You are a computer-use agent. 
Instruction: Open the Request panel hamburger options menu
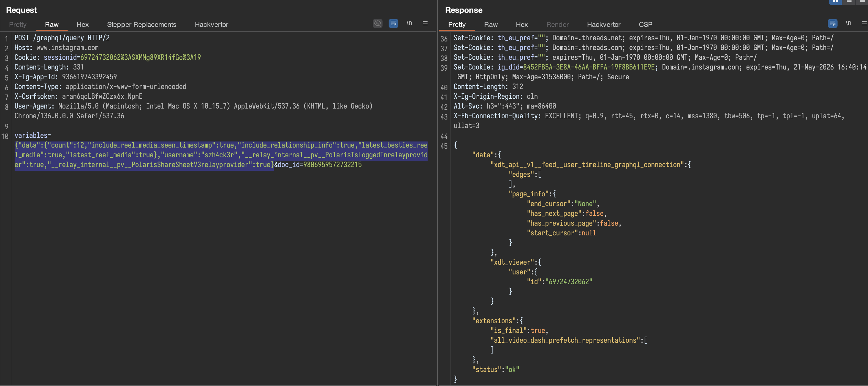(x=425, y=23)
